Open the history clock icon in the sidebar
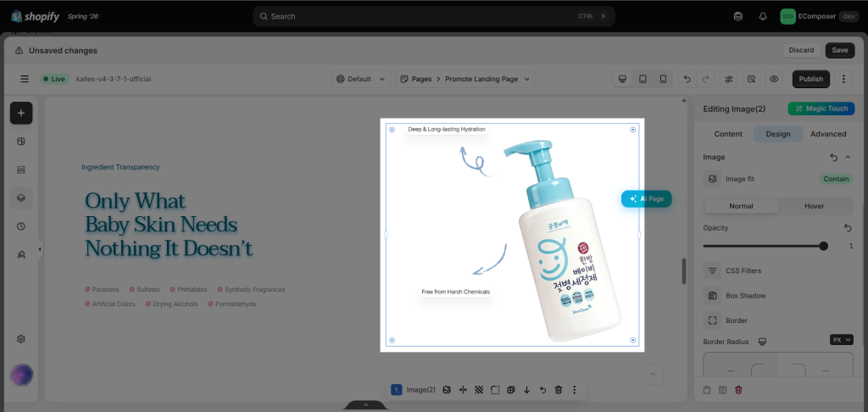Screen dimensions: 868x412 (x=21, y=226)
